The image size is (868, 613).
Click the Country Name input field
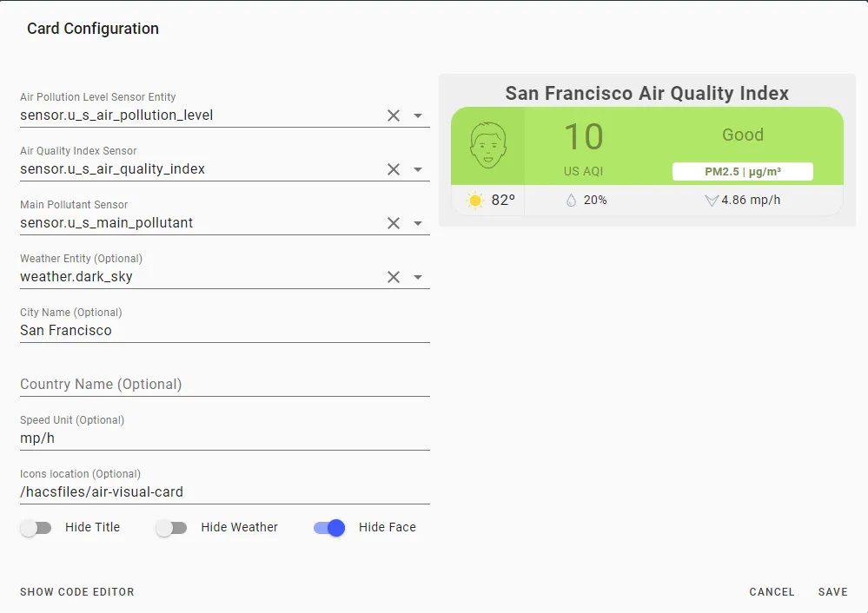pos(225,385)
